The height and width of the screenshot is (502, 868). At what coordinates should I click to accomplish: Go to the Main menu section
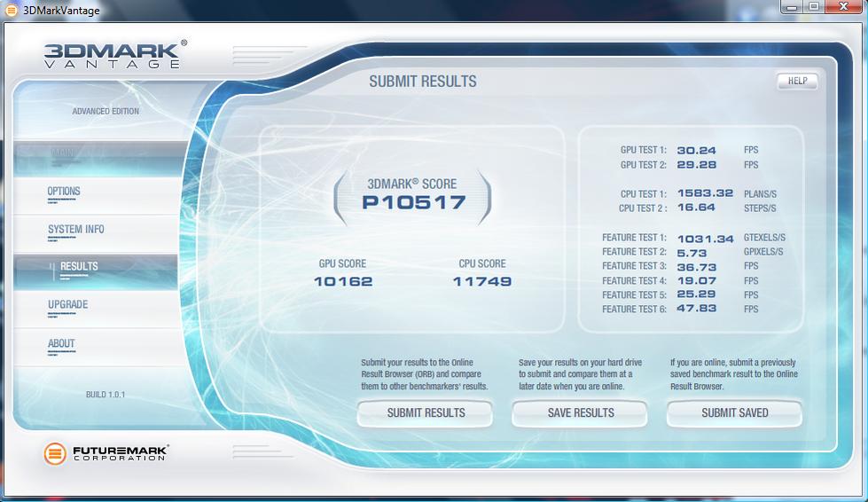coord(63,153)
